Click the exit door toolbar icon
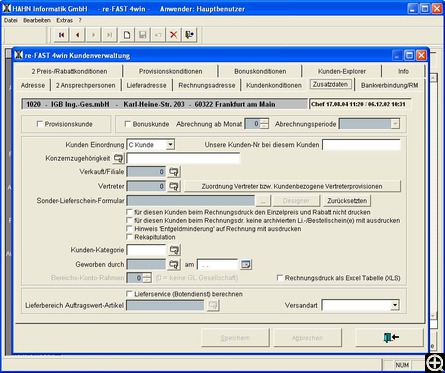Image resolution: width=445 pixels, height=373 pixels. (190, 35)
